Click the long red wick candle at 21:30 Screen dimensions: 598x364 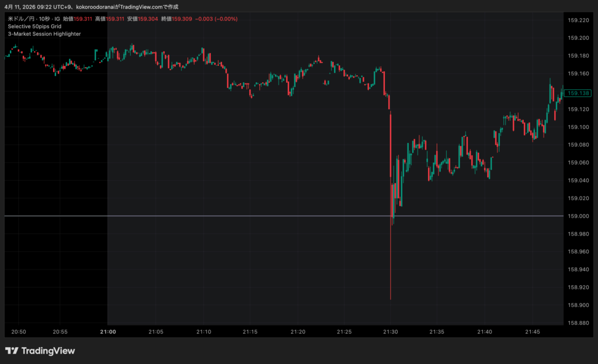point(390,262)
